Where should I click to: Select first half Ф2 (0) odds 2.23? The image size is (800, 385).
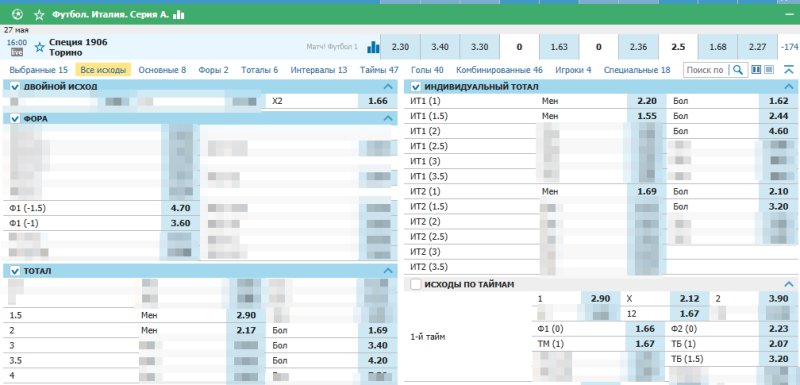point(779,329)
